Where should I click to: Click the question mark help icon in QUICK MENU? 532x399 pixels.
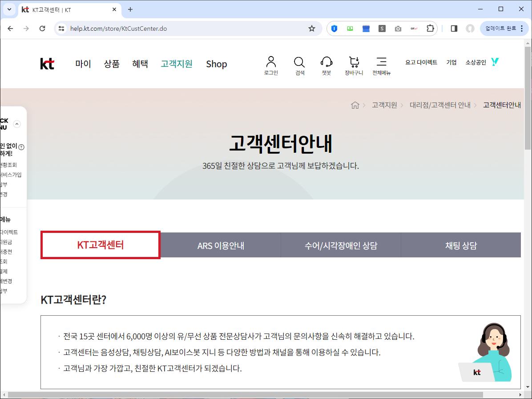tap(21, 146)
